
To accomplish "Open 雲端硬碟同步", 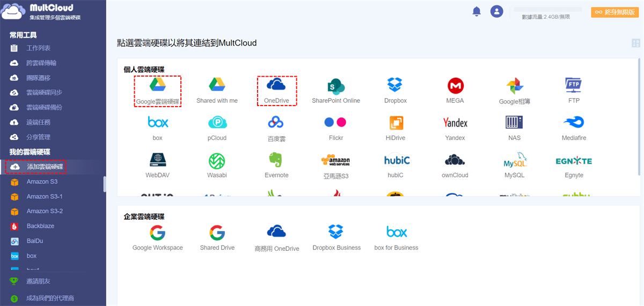I will pos(45,93).
